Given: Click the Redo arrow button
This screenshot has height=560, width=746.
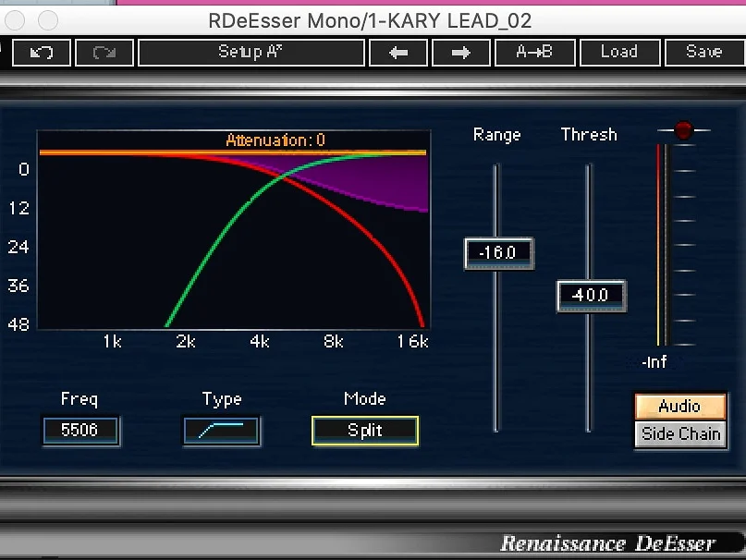Looking at the screenshot, I should pyautogui.click(x=104, y=53).
